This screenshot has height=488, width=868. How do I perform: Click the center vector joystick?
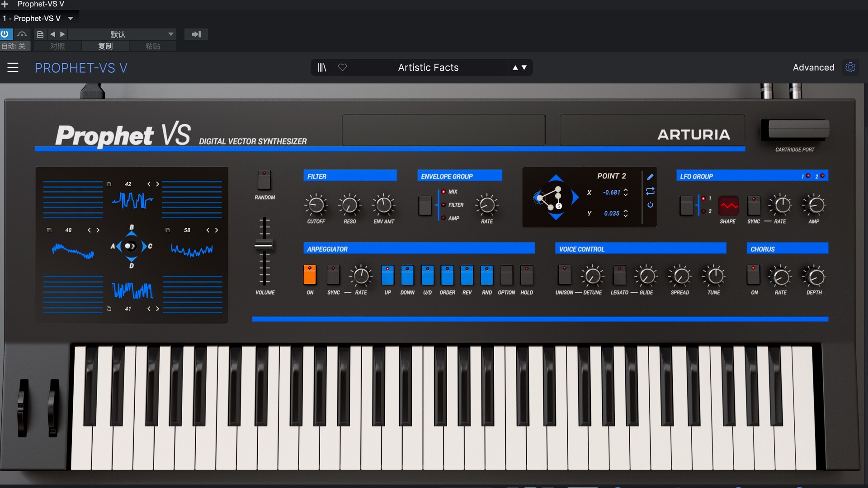tap(130, 246)
